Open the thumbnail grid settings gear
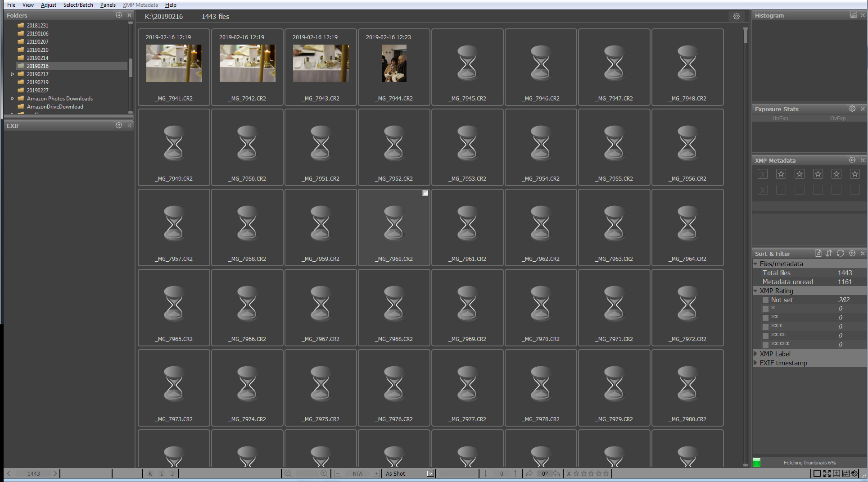868x482 pixels. 737,17
